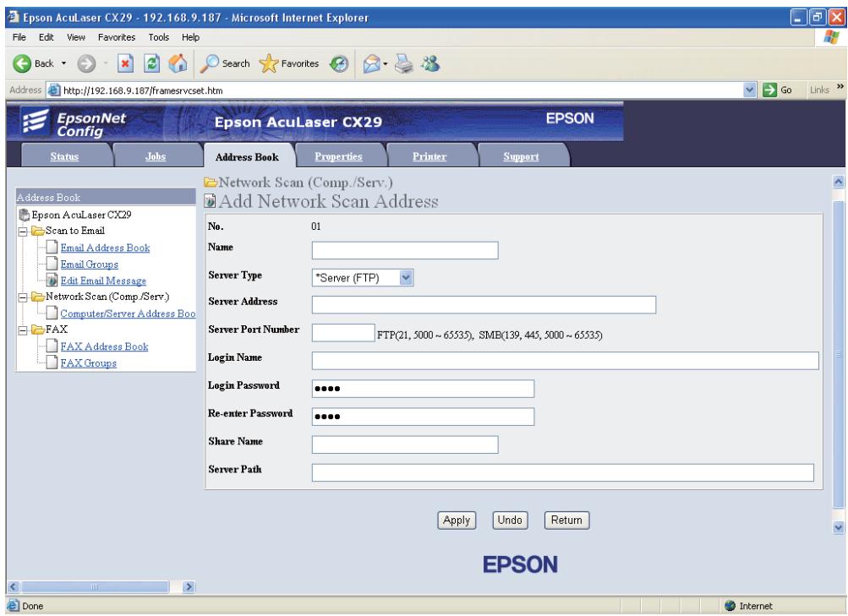The width and height of the screenshot is (848, 616).
Task: Click the Internet zone globe icon
Action: [x=730, y=606]
